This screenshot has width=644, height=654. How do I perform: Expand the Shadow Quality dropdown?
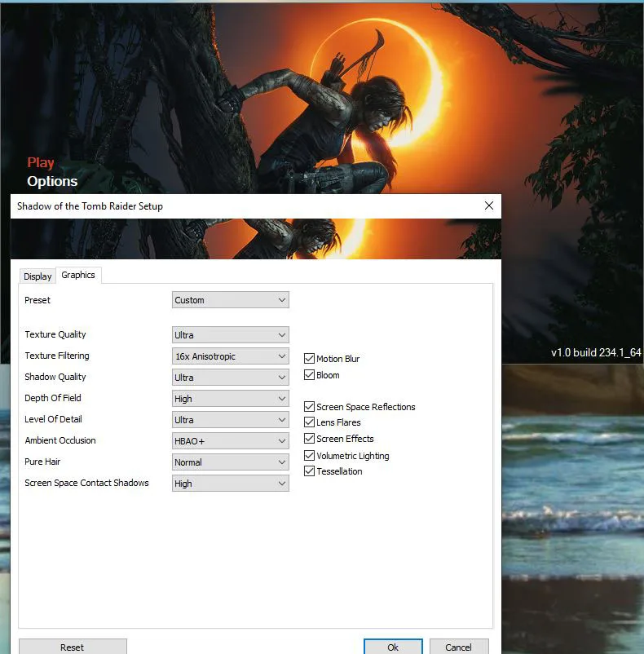[231, 378]
